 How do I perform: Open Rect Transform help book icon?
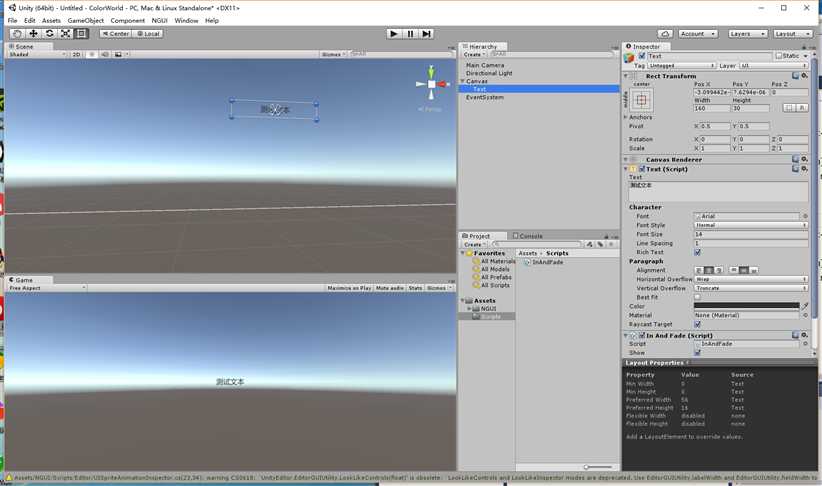796,76
